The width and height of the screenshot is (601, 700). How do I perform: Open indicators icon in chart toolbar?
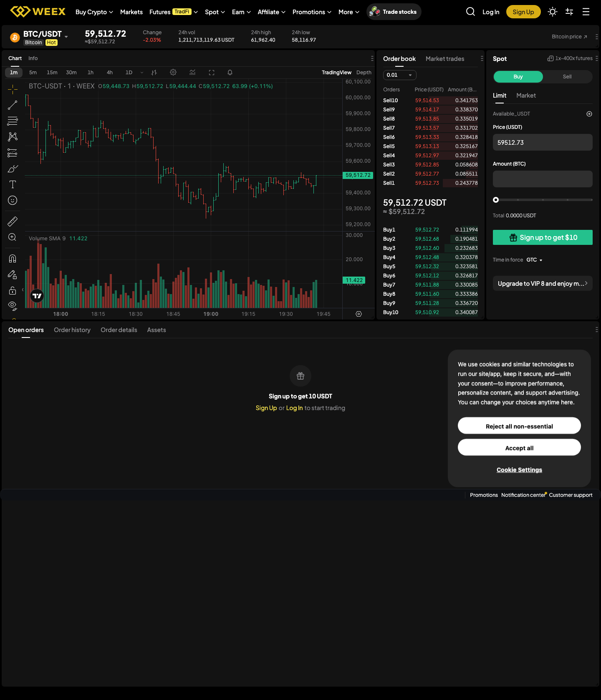click(192, 73)
